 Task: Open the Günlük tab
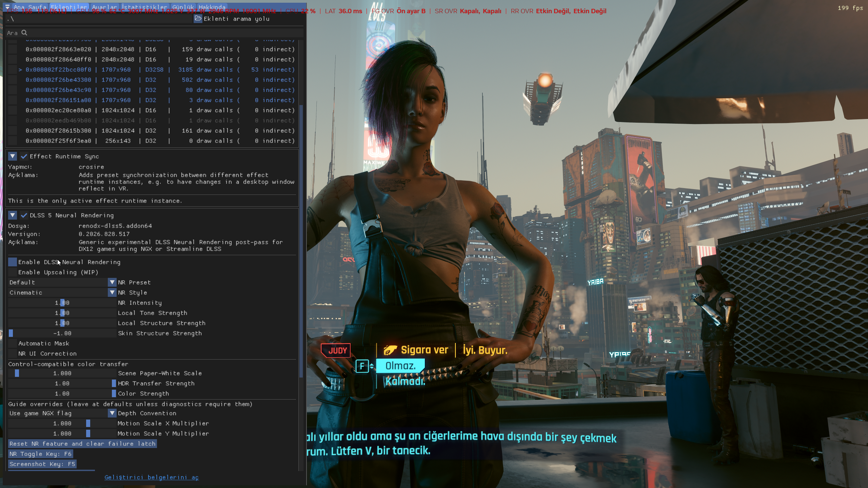coord(183,7)
